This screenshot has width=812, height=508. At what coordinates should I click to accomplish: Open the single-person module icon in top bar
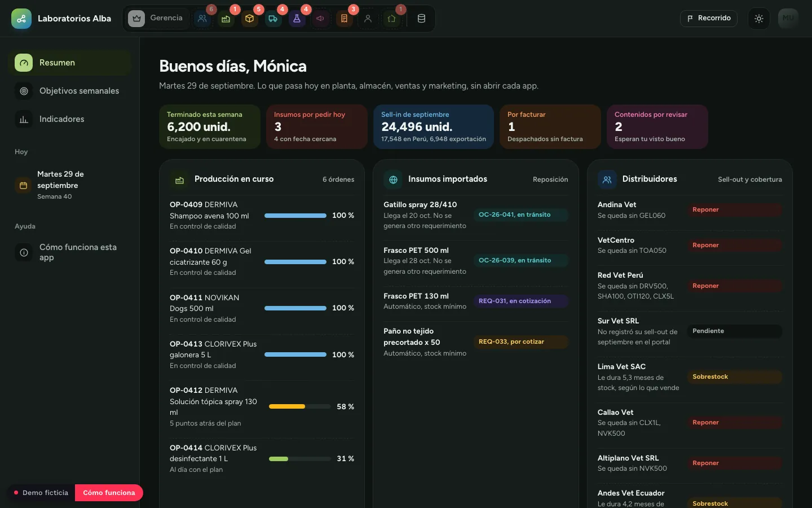point(368,19)
